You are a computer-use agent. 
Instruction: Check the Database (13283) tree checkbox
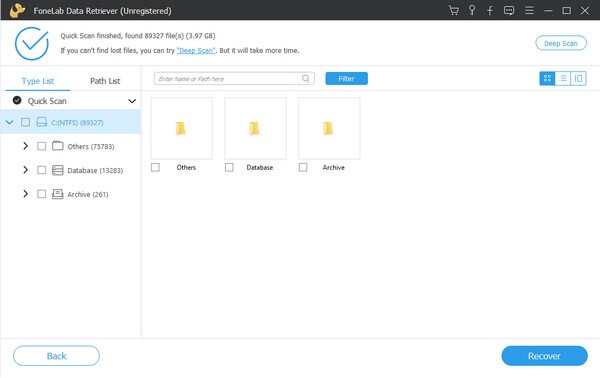[x=41, y=170]
